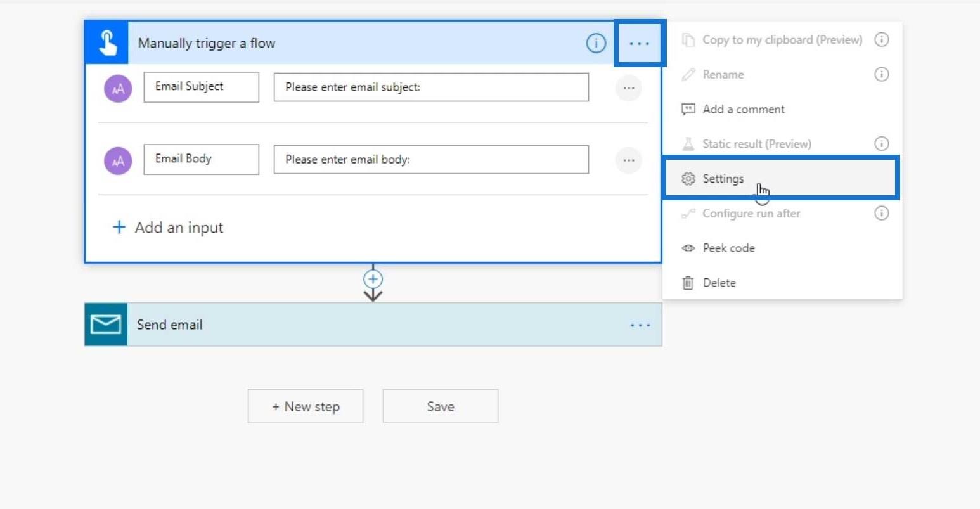Click the gear icon beside Settings

coord(688,179)
